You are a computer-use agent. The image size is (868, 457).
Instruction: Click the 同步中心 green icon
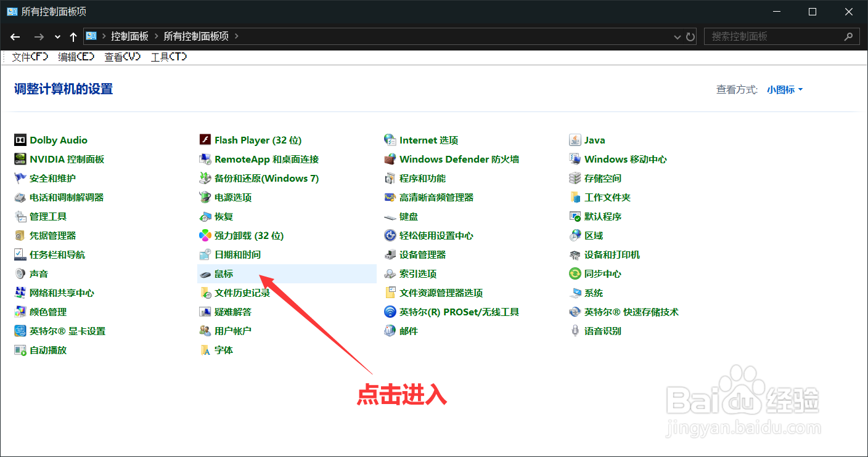click(575, 273)
